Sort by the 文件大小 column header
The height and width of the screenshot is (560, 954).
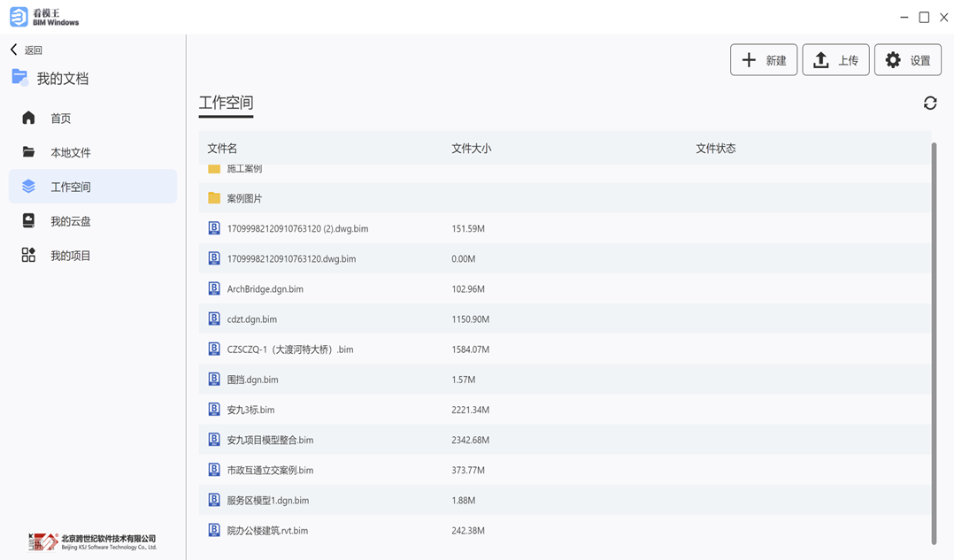[471, 149]
